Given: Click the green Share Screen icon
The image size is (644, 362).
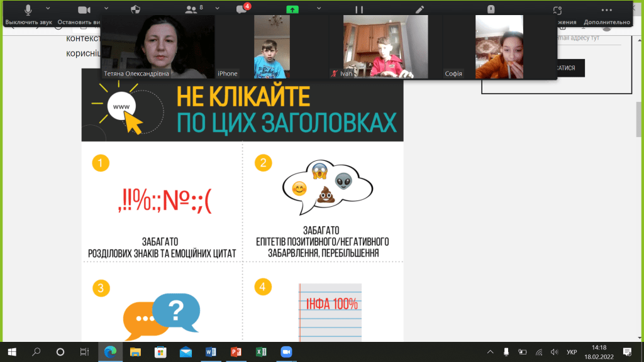Looking at the screenshot, I should pos(292,10).
